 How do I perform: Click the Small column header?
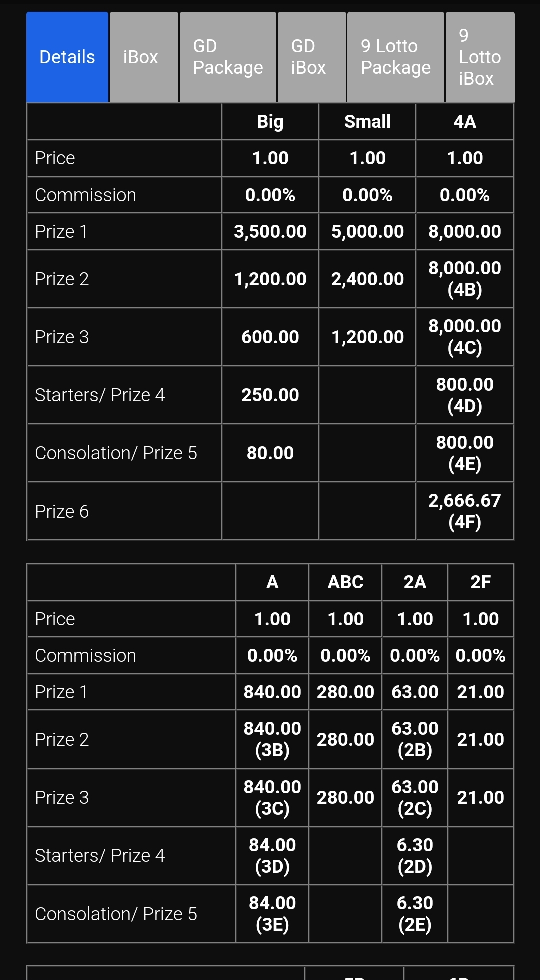point(367,122)
